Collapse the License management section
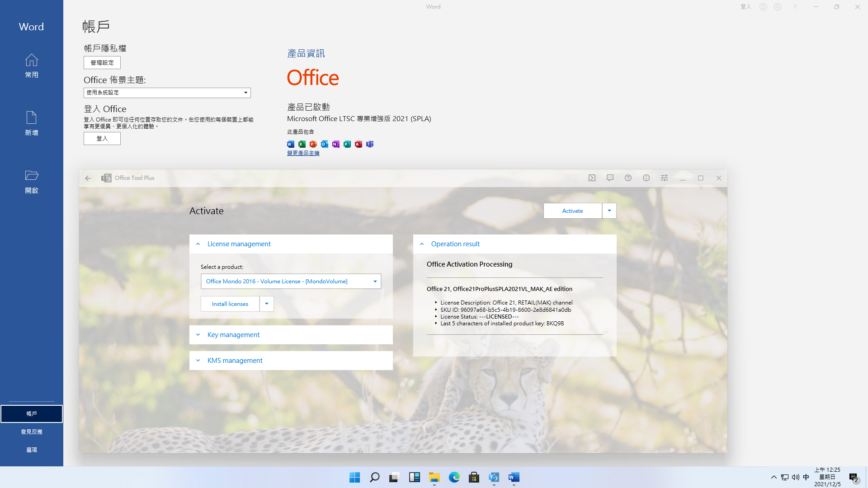868x488 pixels. pos(291,244)
